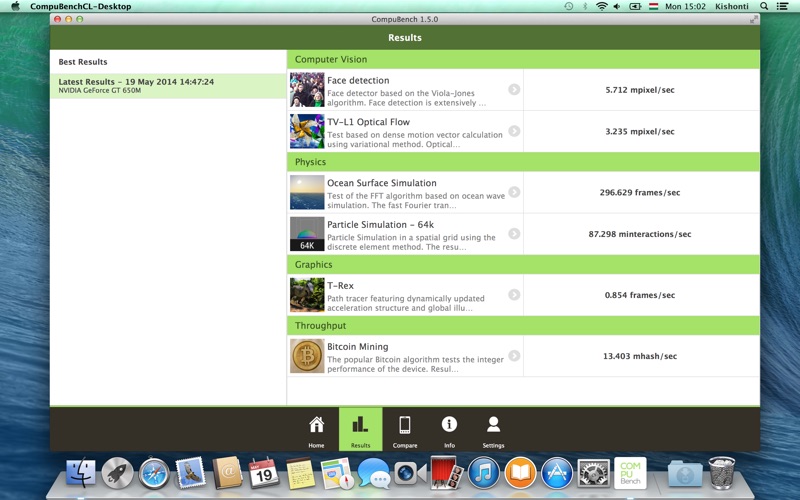The height and width of the screenshot is (500, 800).
Task: Click the 87.298 minteractions/sec result
Action: pos(640,234)
